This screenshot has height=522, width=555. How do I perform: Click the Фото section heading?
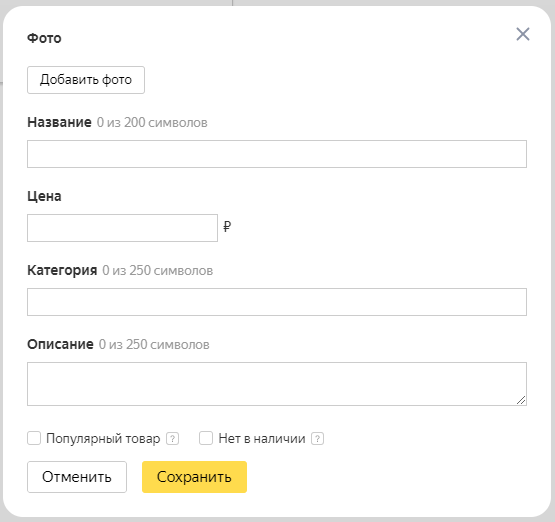coord(44,38)
